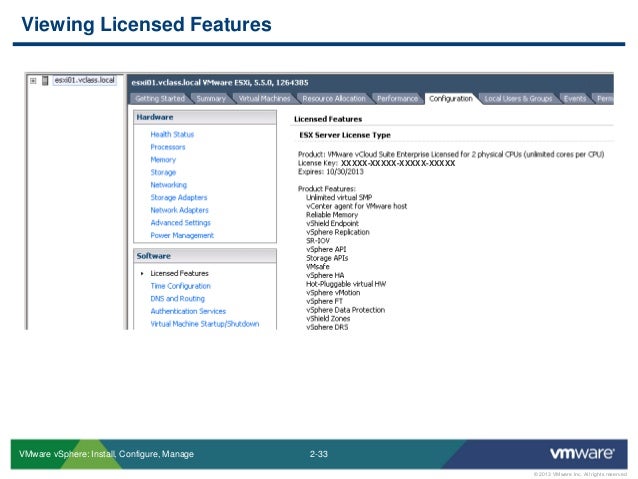Open the Network Adapters link
This screenshot has height=479, width=638.
(179, 210)
